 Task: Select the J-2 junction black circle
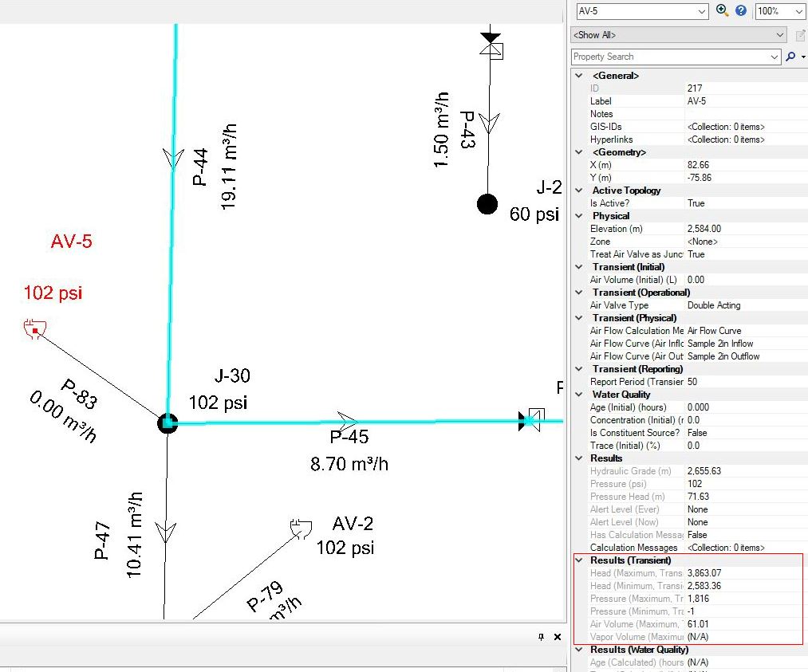click(x=487, y=204)
